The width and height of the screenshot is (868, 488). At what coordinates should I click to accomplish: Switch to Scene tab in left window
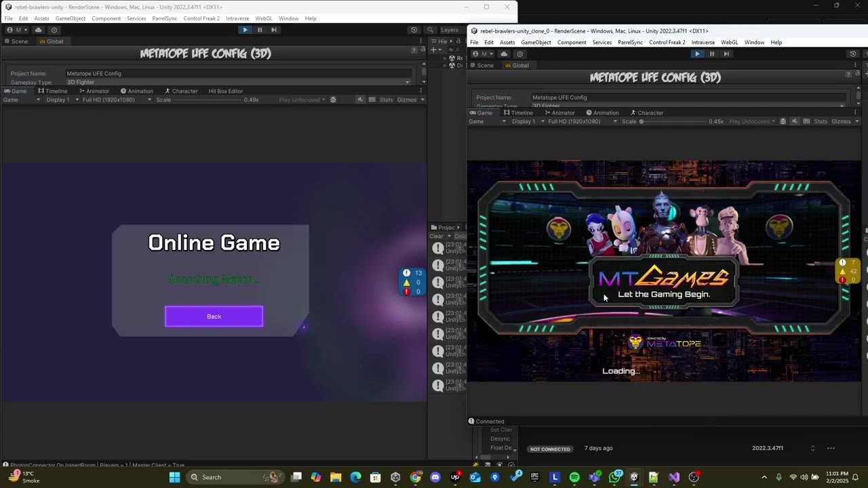tap(16, 41)
